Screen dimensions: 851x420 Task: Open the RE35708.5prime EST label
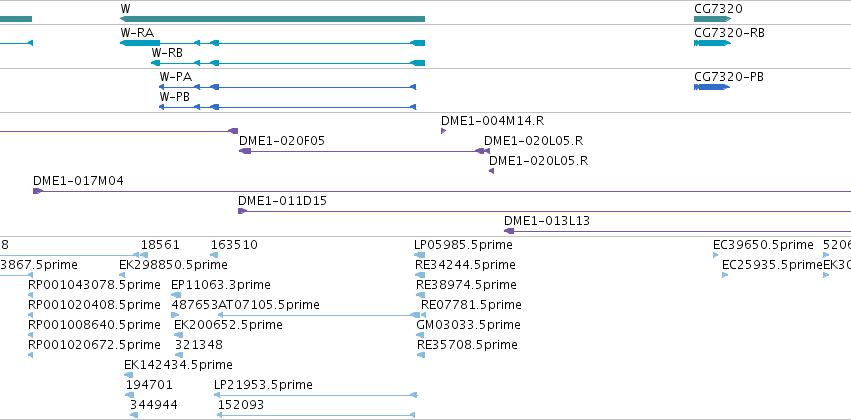click(467, 345)
